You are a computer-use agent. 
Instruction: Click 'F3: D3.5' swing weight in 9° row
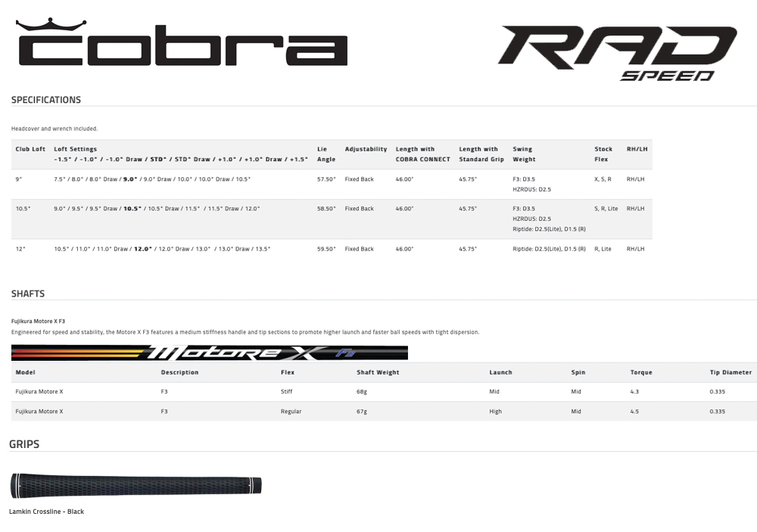point(524,179)
